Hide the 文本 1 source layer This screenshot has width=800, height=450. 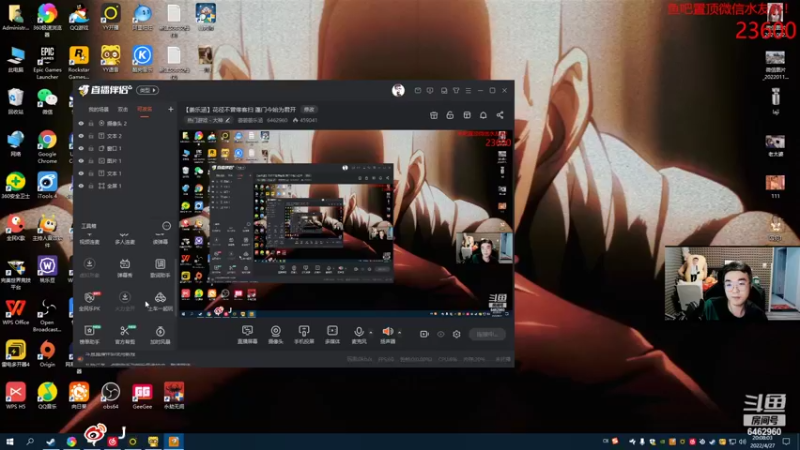pos(81,173)
